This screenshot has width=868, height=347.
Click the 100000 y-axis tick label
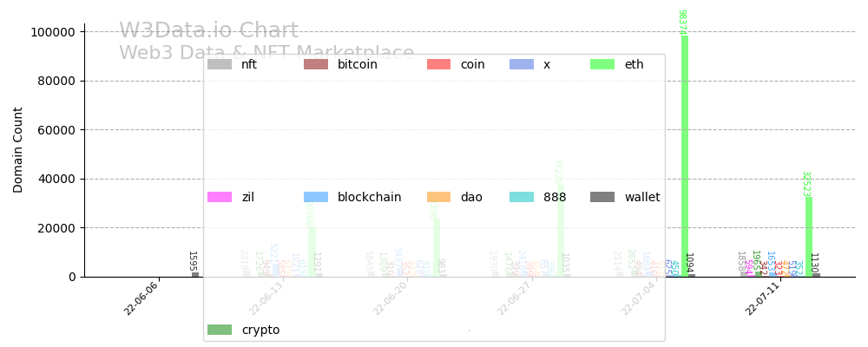(x=53, y=32)
